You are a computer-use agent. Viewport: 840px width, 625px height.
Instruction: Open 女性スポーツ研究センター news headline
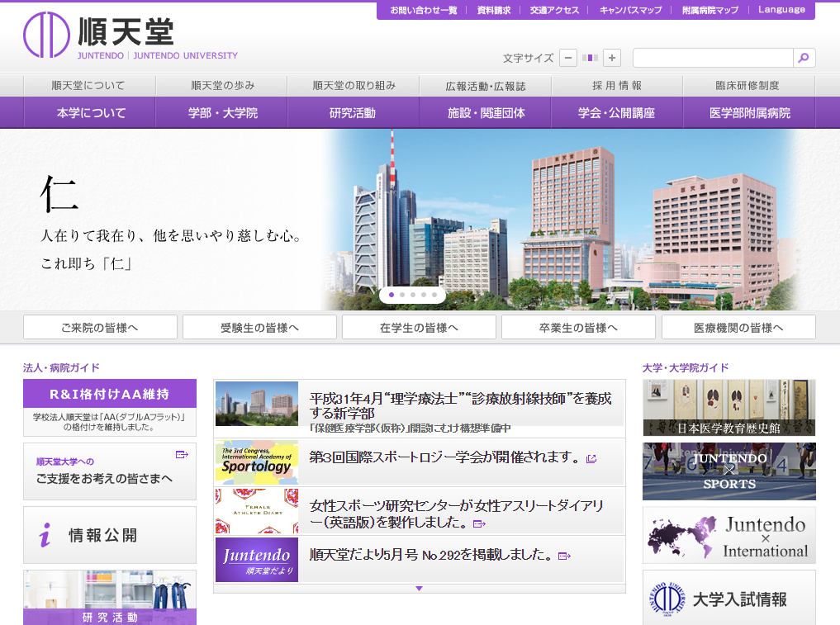pos(457,514)
